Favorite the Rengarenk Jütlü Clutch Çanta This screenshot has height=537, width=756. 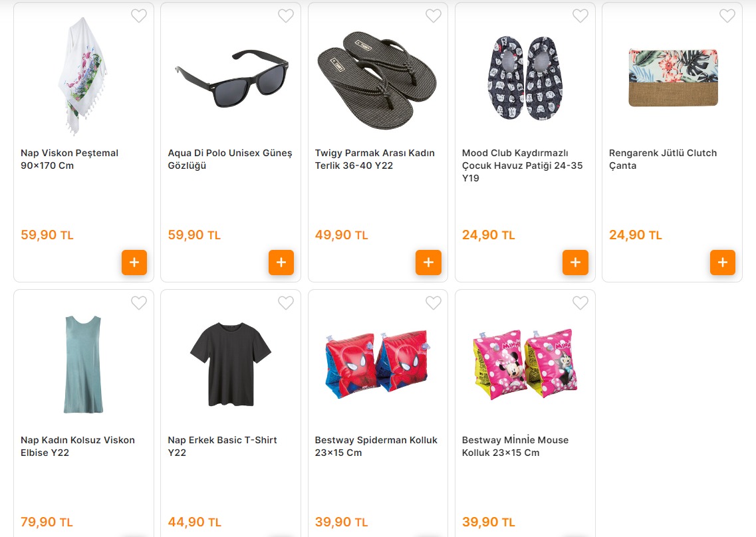tap(727, 15)
